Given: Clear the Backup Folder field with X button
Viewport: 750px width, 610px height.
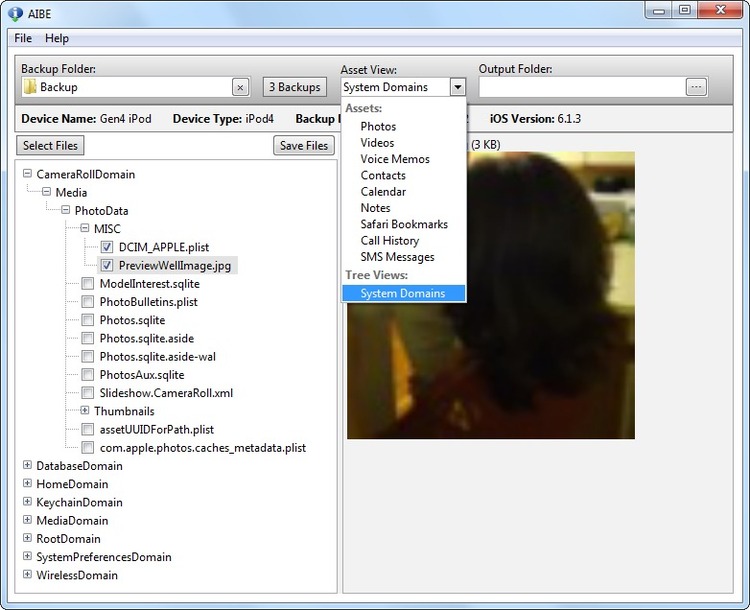Looking at the screenshot, I should click(241, 87).
